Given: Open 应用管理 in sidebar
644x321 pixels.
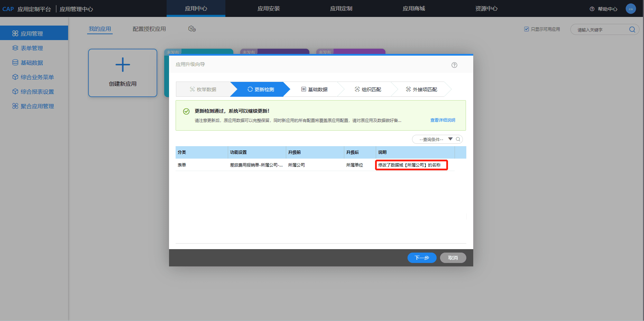Looking at the screenshot, I should pos(34,33).
